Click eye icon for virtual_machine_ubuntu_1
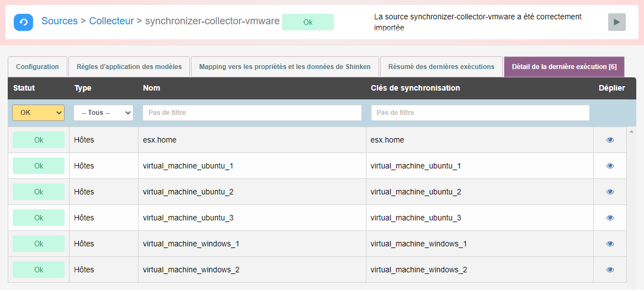 pos(610,166)
